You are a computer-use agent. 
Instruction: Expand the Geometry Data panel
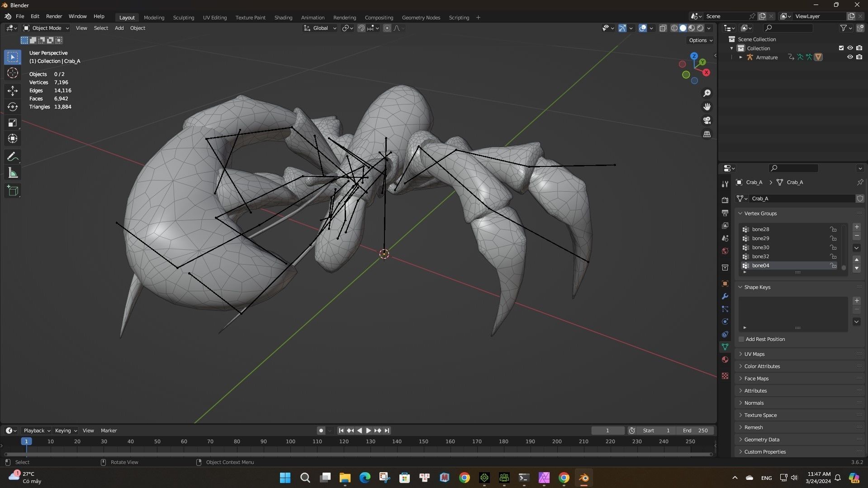point(761,440)
